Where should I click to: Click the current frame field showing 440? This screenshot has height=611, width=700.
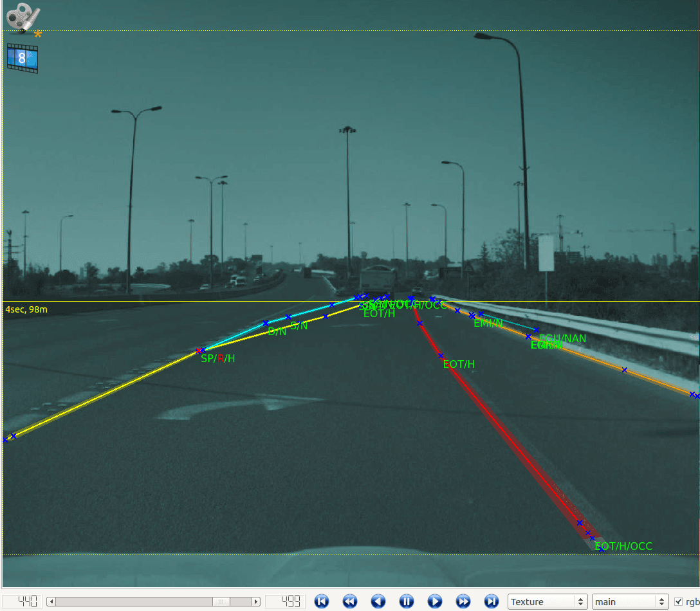pyautogui.click(x=22, y=601)
